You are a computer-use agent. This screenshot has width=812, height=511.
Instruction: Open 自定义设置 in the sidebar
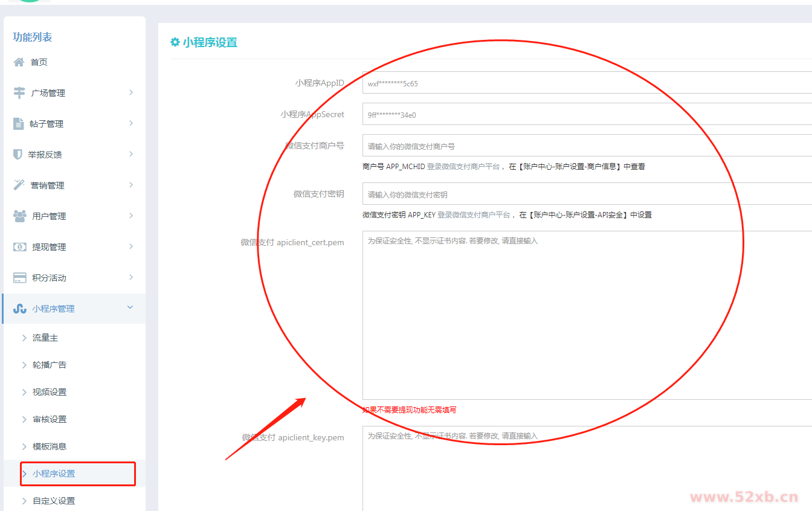pyautogui.click(x=54, y=501)
